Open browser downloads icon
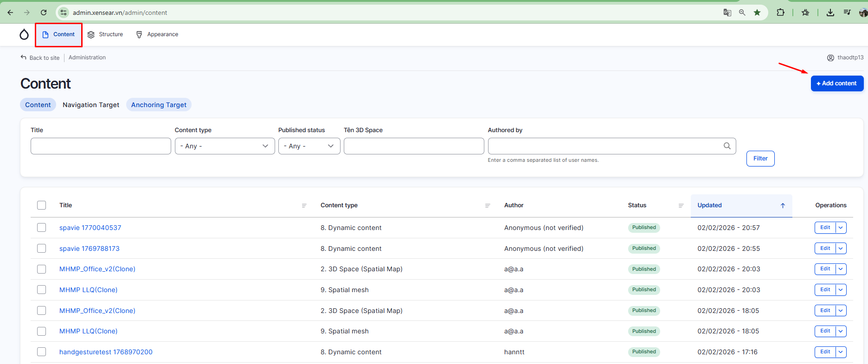 pyautogui.click(x=830, y=13)
